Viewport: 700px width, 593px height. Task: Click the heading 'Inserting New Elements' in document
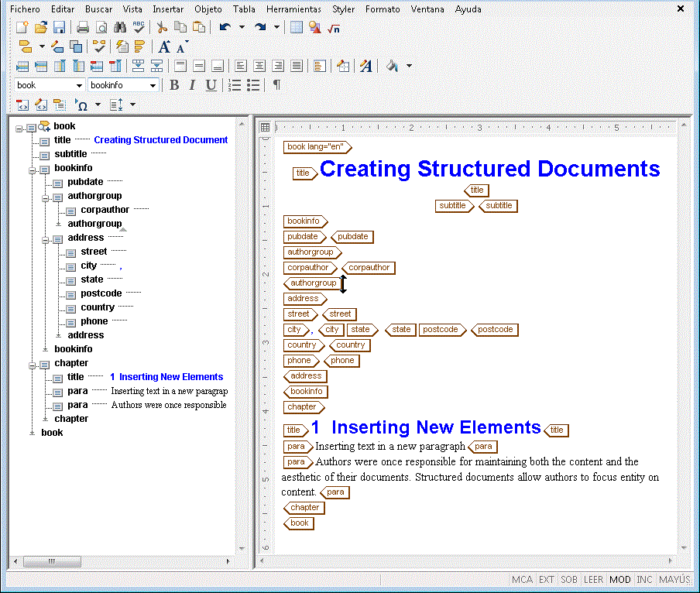[x=436, y=427]
